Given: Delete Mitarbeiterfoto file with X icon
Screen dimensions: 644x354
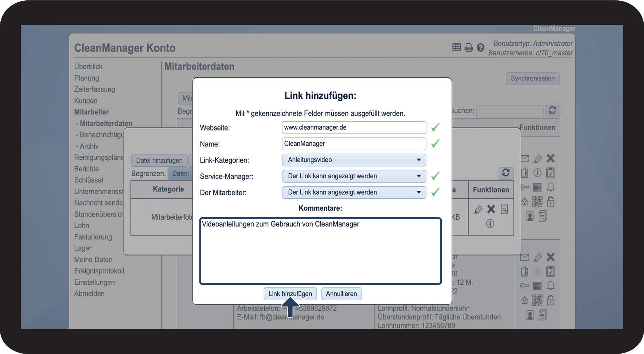Looking at the screenshot, I should pyautogui.click(x=491, y=209).
